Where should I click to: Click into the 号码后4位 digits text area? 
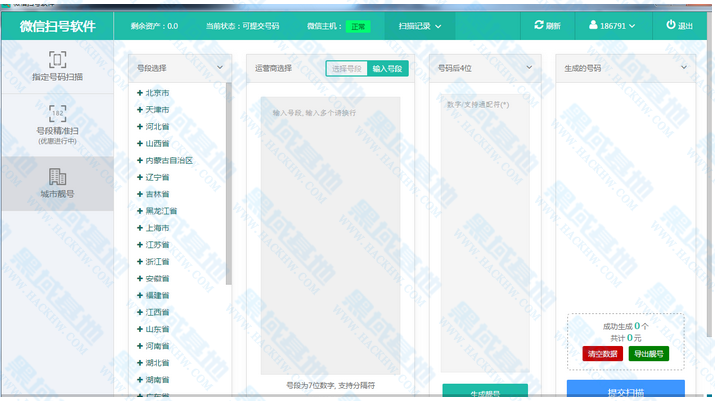(485, 233)
